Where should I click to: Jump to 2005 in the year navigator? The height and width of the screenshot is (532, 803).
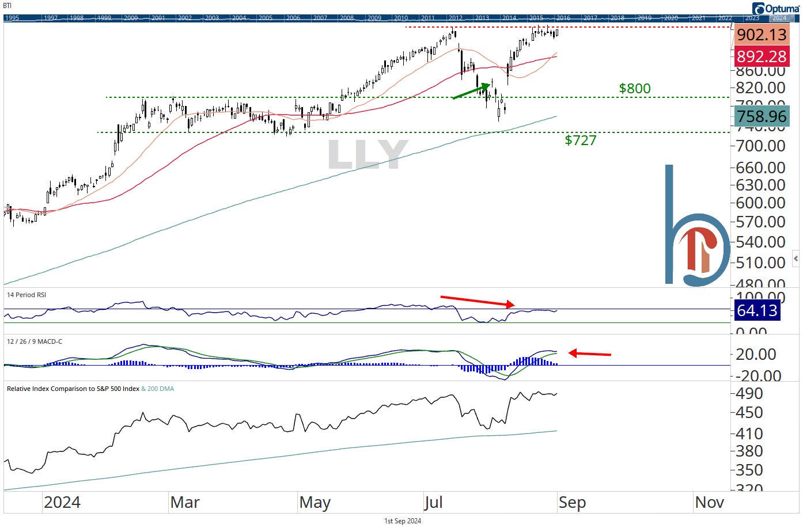coord(266,18)
